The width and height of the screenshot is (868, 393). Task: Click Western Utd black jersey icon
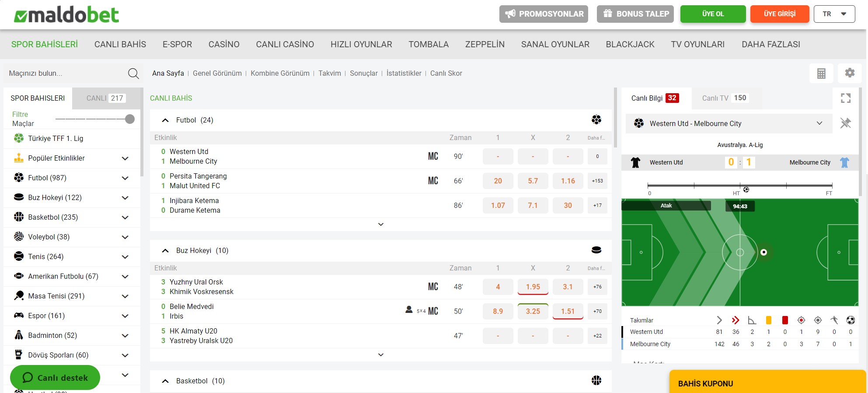pyautogui.click(x=635, y=162)
